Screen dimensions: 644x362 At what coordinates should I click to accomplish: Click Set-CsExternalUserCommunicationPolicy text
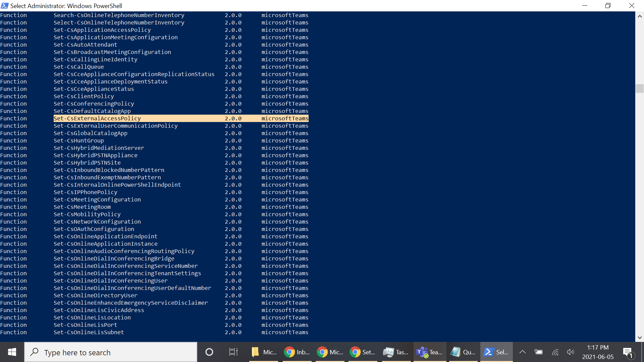pos(116,126)
